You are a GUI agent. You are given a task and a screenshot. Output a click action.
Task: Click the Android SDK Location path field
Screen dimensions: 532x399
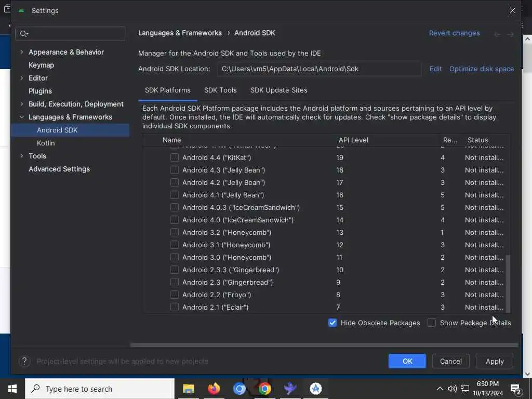(x=320, y=69)
